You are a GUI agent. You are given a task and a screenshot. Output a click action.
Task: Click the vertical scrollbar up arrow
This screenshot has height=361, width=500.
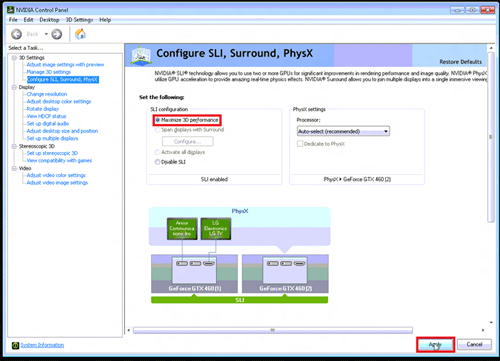[x=491, y=48]
